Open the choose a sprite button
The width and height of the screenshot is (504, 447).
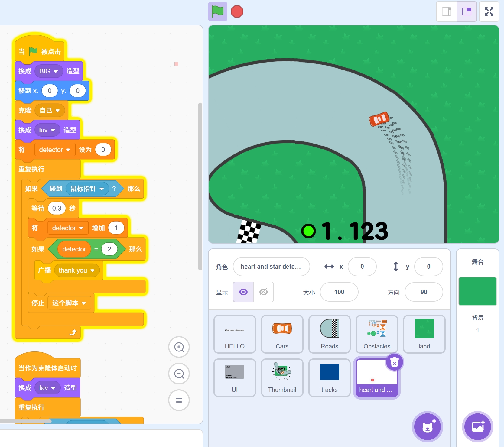point(427,426)
